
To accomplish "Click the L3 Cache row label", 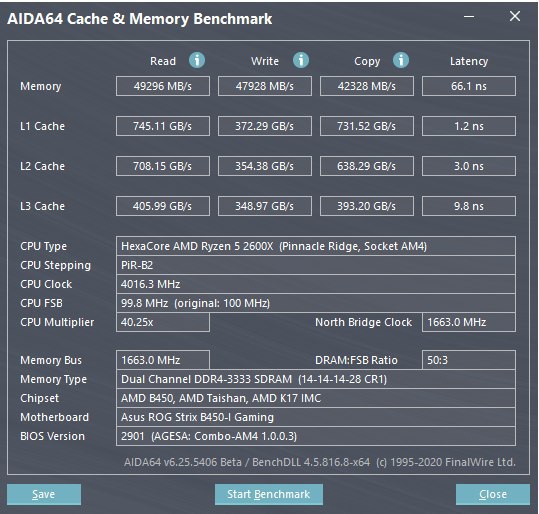I will (42, 206).
